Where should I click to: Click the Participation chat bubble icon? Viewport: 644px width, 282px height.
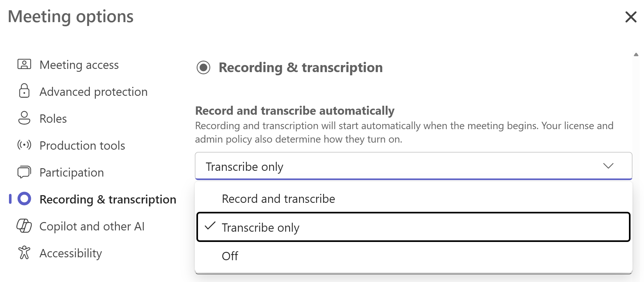pyautogui.click(x=24, y=172)
